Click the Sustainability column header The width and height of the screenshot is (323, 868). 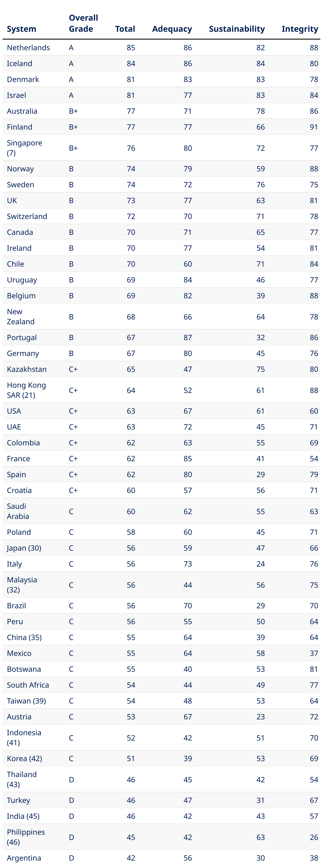[236, 29]
